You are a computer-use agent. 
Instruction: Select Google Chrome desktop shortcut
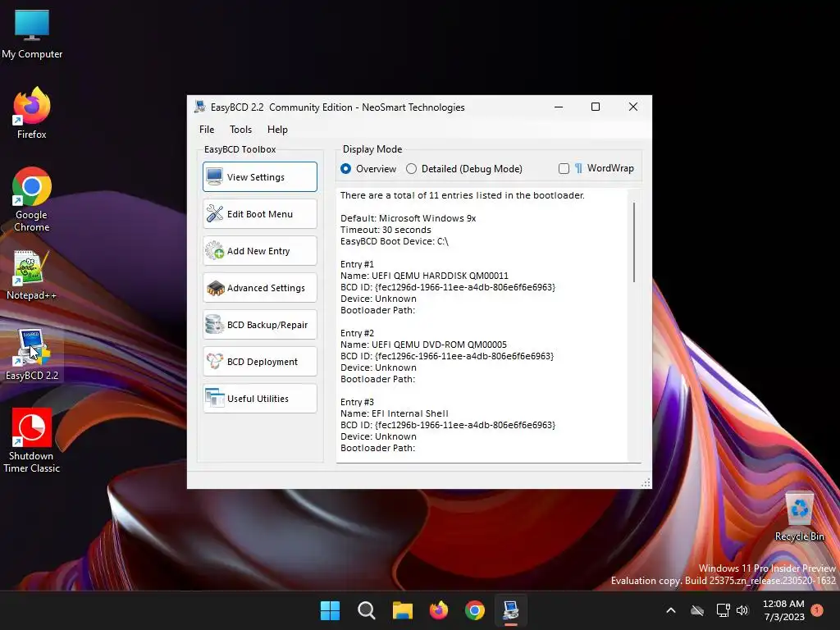click(x=32, y=199)
